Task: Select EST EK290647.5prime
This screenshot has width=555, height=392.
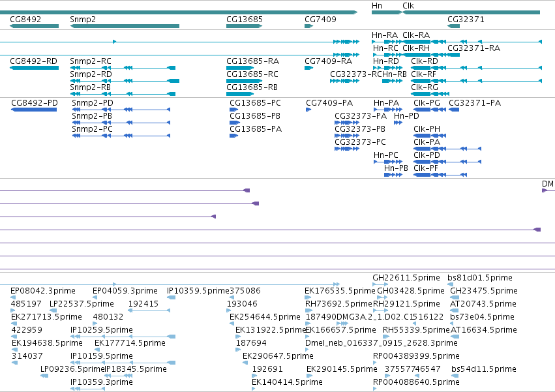Action: click(278, 357)
